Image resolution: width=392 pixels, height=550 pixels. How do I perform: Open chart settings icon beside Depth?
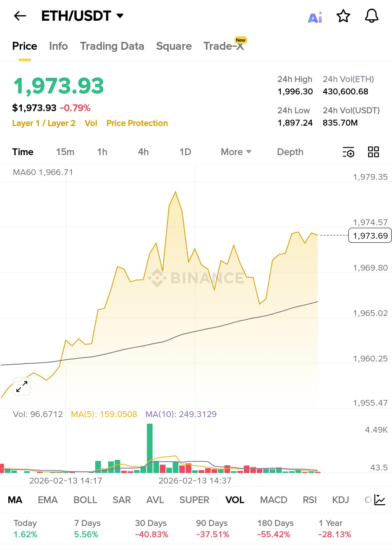pyautogui.click(x=348, y=152)
